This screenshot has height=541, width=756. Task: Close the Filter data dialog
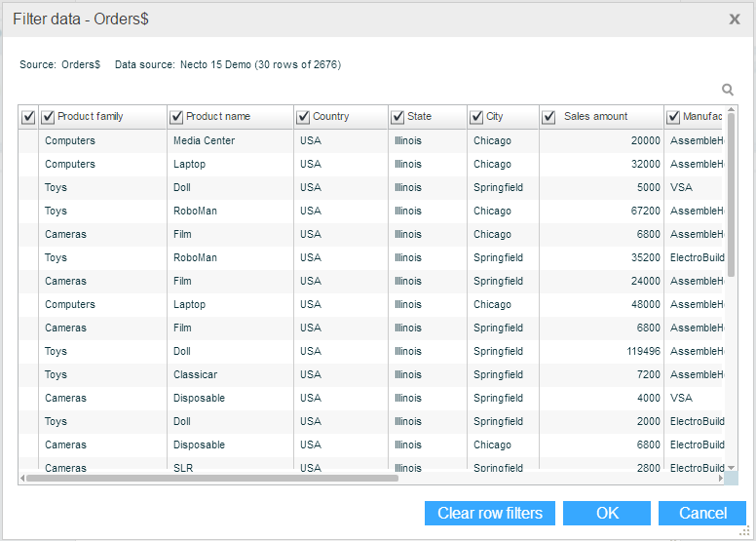click(x=735, y=19)
